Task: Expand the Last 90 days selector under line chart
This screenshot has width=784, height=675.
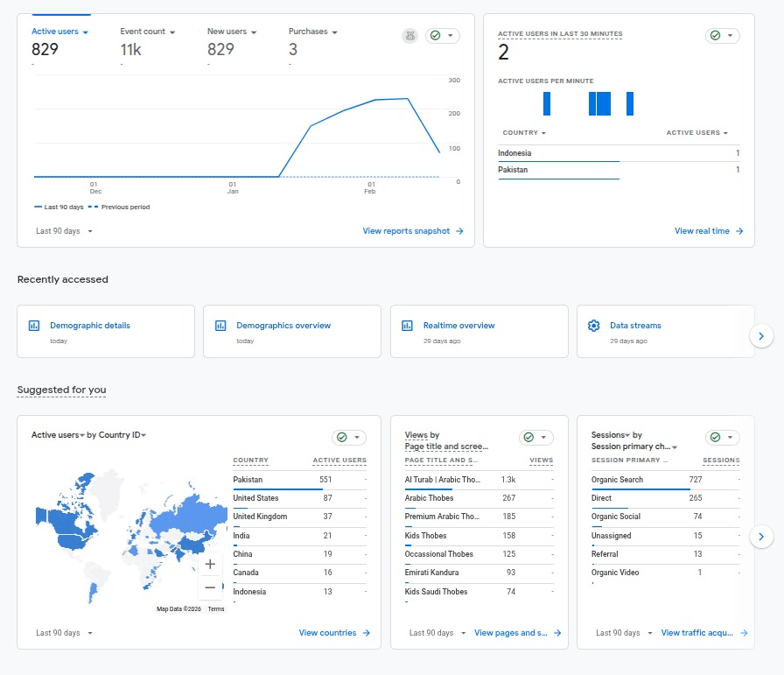Action: pyautogui.click(x=65, y=231)
